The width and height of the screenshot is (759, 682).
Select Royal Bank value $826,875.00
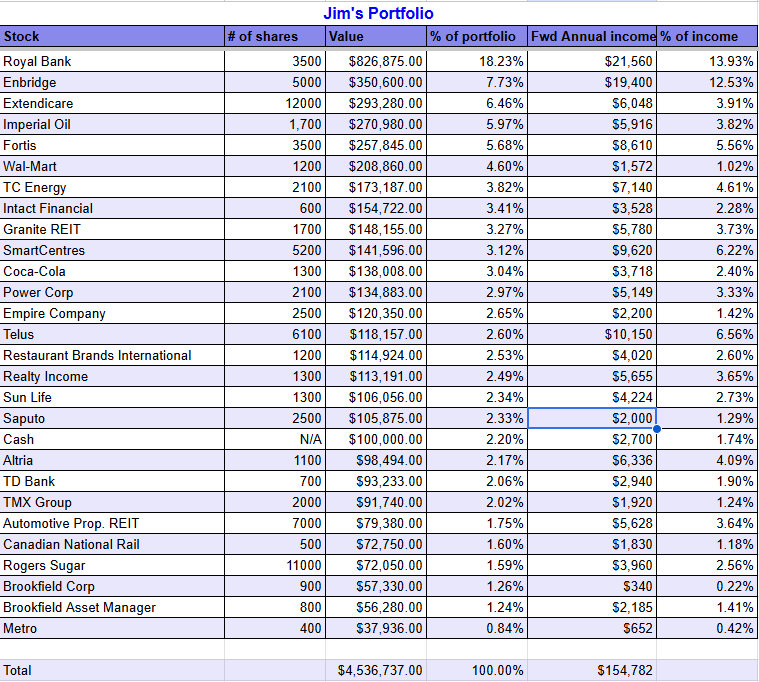pos(376,61)
